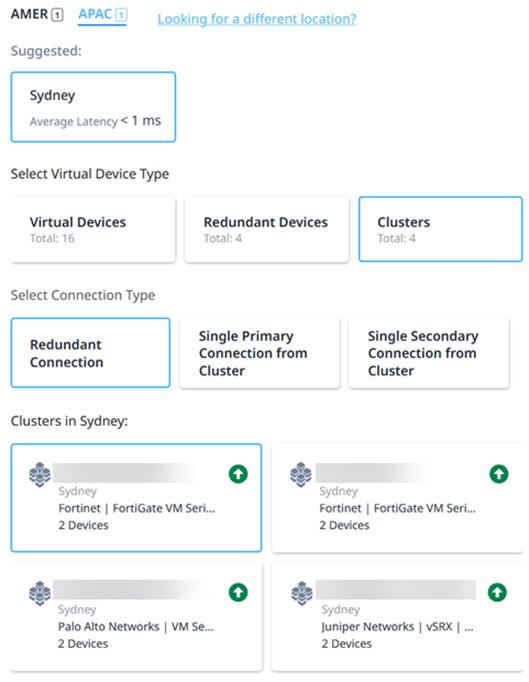
Task: Click the cluster stack icon of first Fortinet card
Action: (40, 475)
